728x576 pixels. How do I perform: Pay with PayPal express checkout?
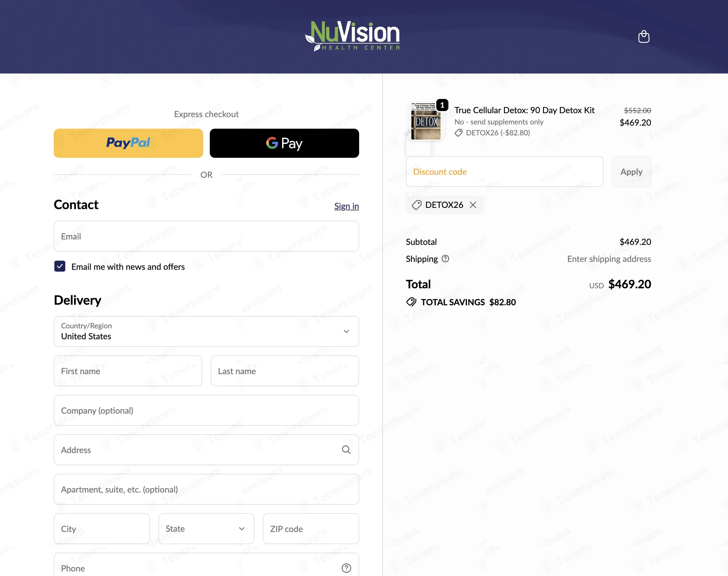128,143
